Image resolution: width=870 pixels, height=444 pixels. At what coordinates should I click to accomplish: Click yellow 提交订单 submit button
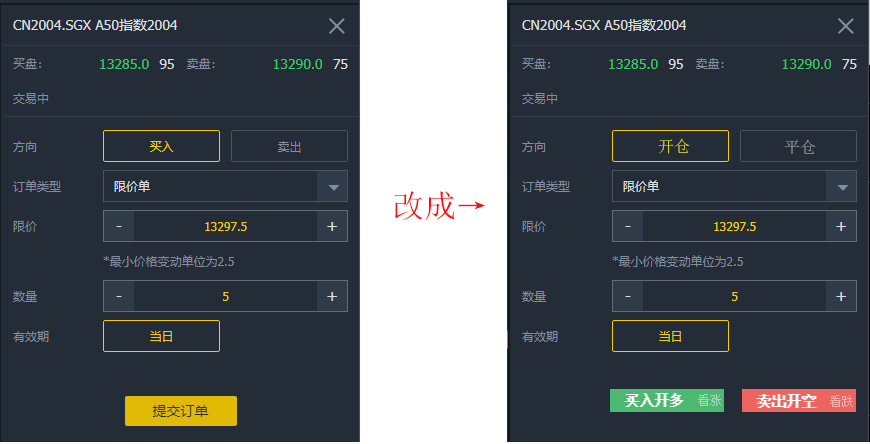(x=181, y=411)
